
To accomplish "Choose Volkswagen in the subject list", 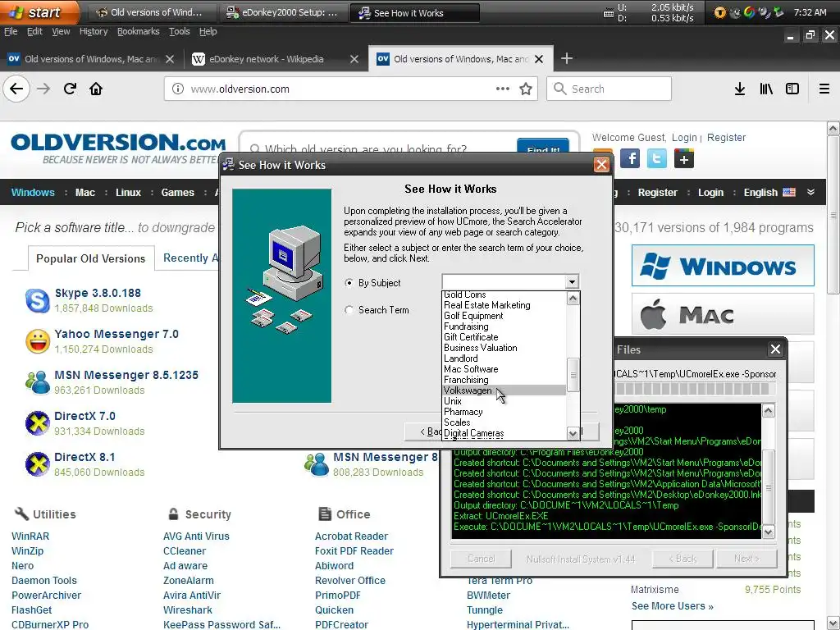I will click(504, 390).
